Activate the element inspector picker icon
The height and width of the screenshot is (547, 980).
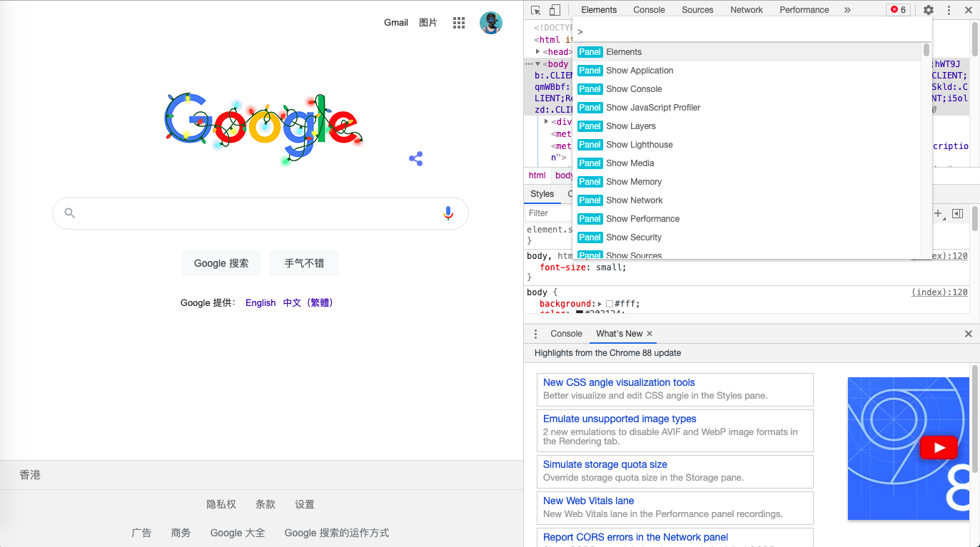coord(536,10)
